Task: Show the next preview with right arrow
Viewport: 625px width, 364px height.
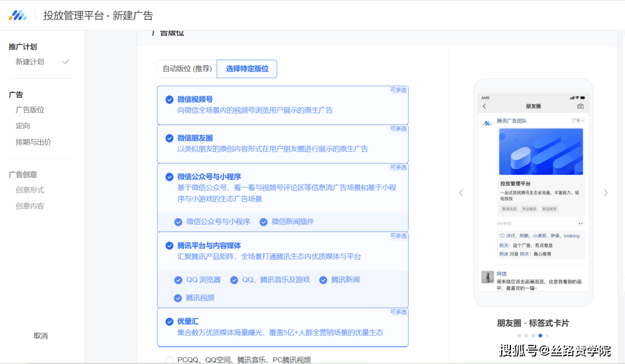Action: (x=605, y=193)
